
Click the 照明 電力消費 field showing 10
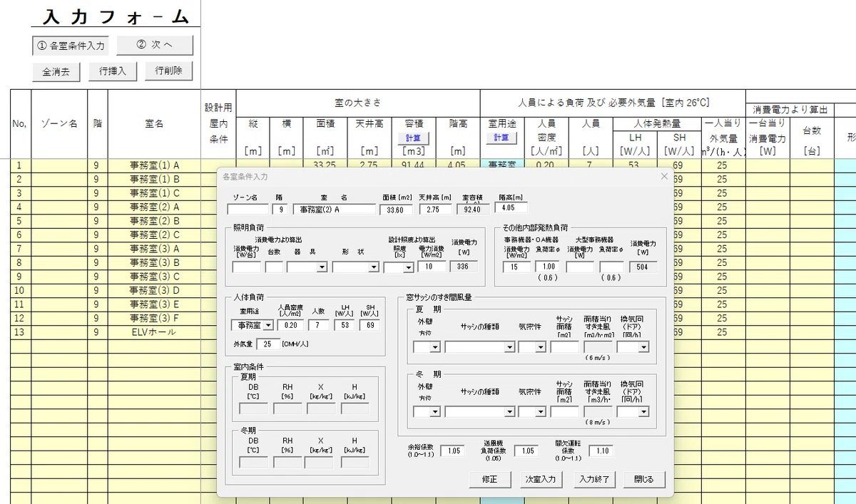[431, 267]
